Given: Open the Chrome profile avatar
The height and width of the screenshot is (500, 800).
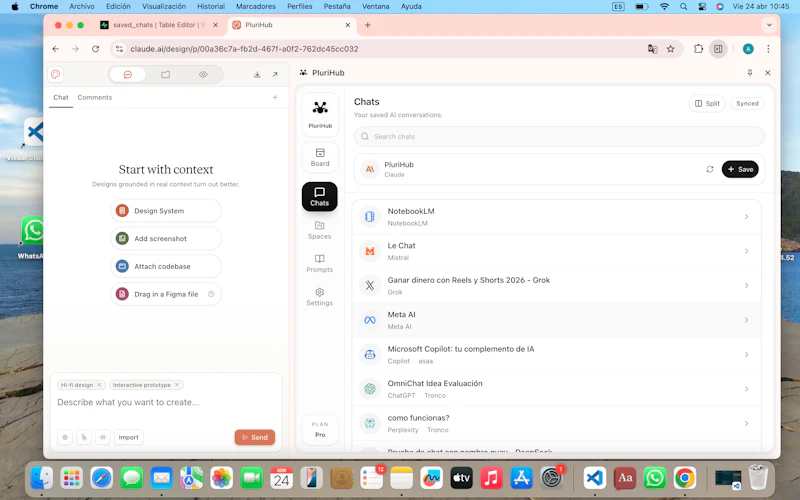Looking at the screenshot, I should 748,49.
